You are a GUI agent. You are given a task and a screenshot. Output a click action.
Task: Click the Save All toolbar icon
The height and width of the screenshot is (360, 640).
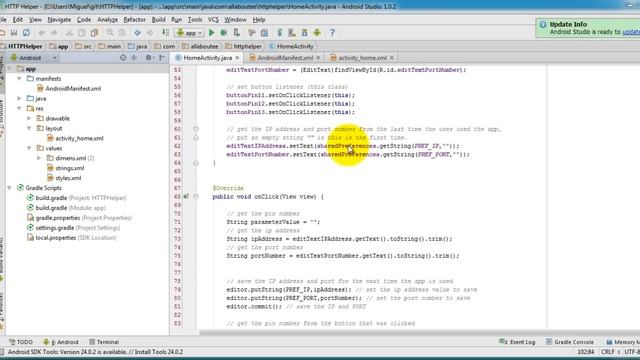(14, 33)
